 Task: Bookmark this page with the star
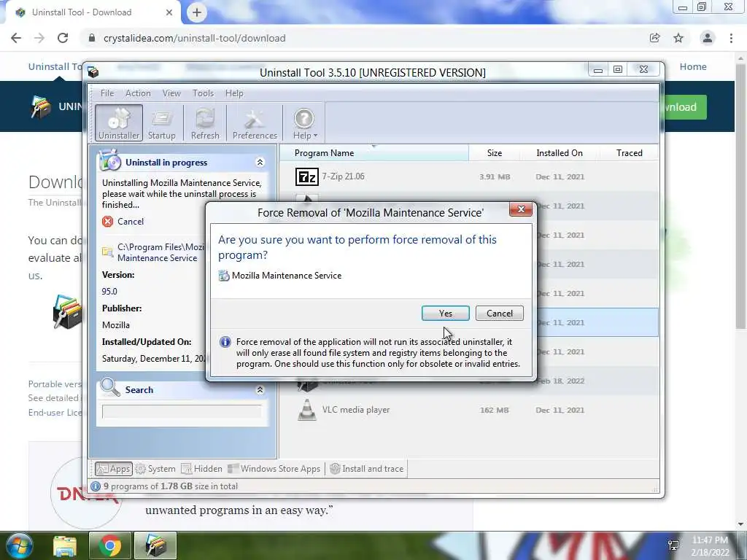point(678,38)
